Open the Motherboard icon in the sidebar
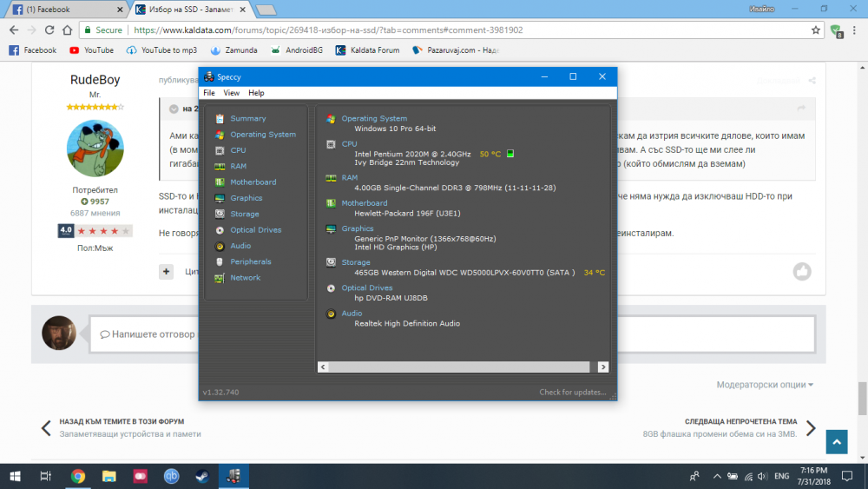Image resolution: width=868 pixels, height=489 pixels. (x=220, y=182)
